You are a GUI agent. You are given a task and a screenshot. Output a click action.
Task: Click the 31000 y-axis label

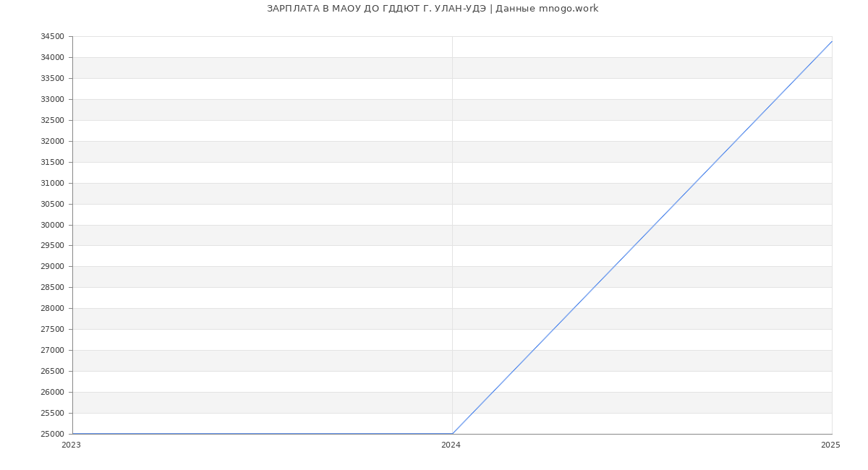52,183
